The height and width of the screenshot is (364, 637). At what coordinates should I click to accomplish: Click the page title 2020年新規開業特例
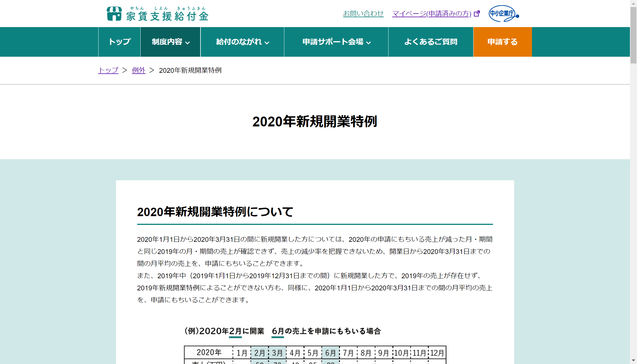click(315, 122)
